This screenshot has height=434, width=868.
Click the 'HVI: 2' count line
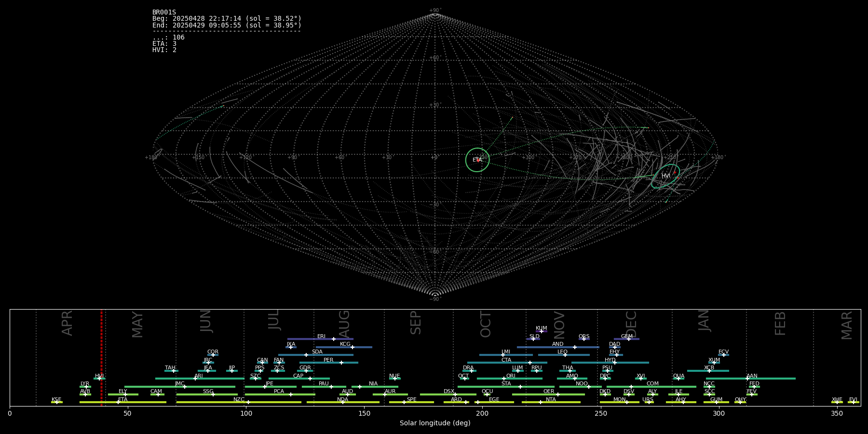[x=164, y=50]
